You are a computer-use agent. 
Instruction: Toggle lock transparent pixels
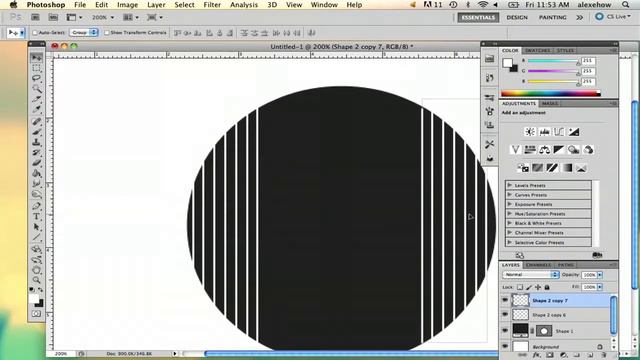(520, 287)
